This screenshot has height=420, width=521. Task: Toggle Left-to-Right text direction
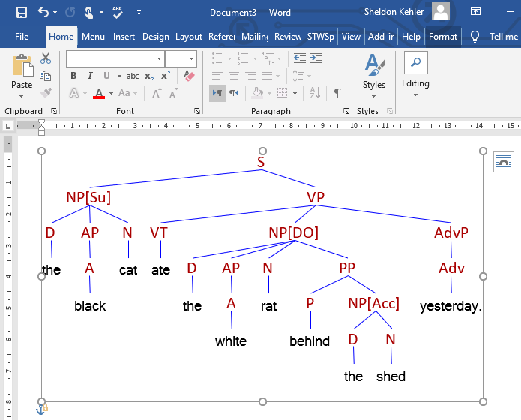217,93
